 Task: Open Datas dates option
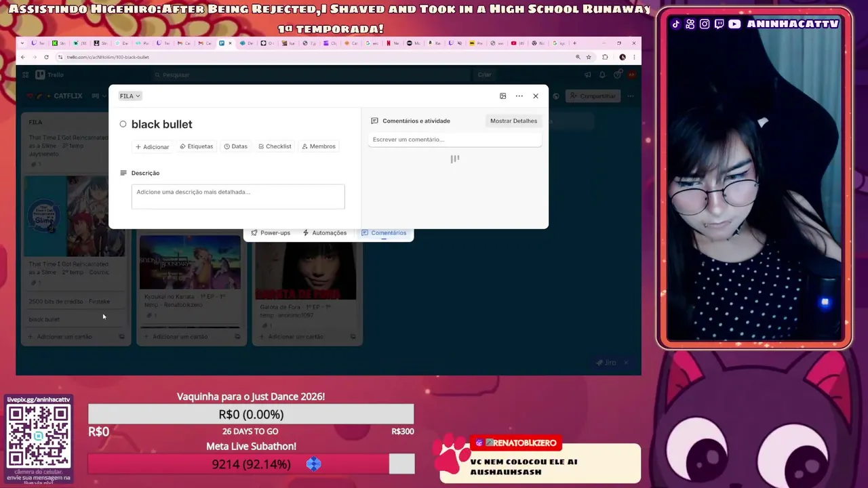(236, 146)
